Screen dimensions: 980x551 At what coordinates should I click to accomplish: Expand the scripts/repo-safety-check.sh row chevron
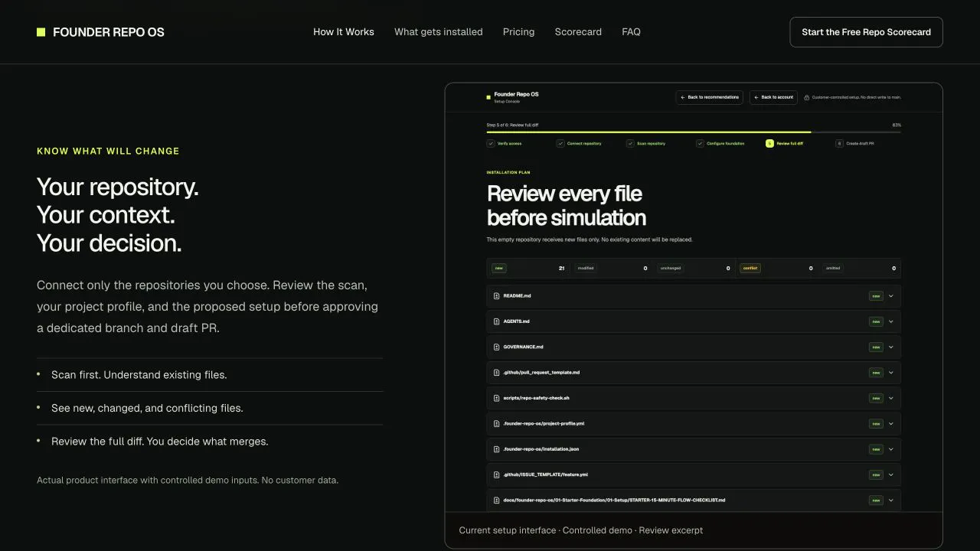(890, 398)
